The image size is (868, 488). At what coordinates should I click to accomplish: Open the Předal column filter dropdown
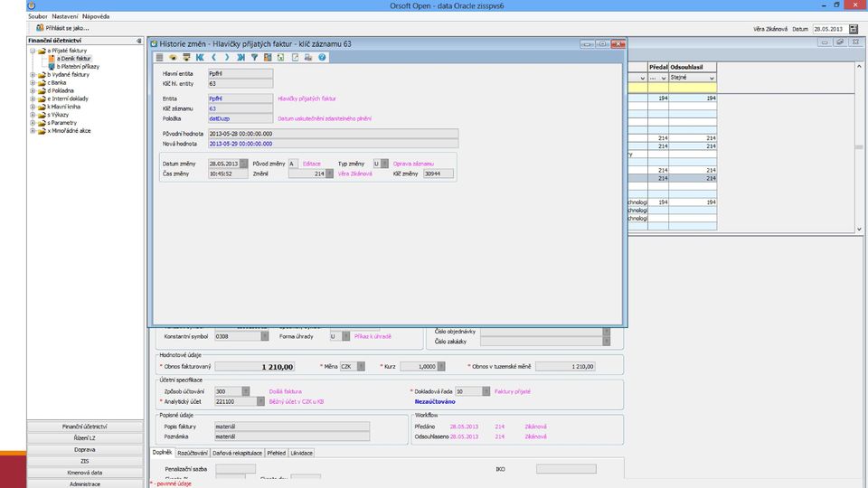[664, 78]
